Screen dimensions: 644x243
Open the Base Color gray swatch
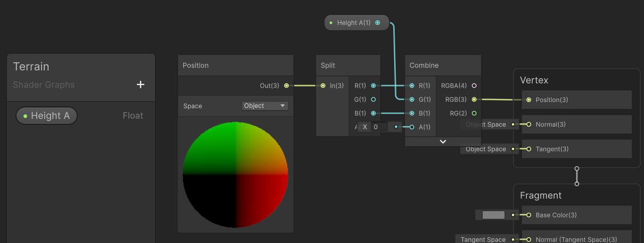coord(493,215)
